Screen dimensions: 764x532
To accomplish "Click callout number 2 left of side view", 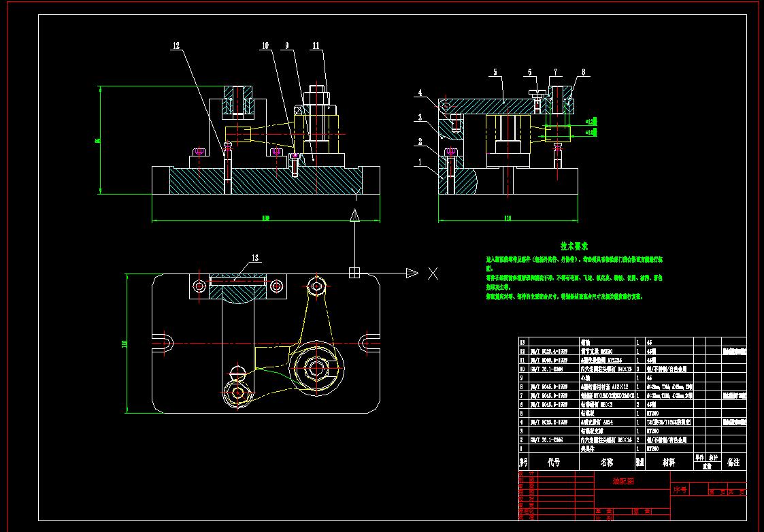I will 420,142.
